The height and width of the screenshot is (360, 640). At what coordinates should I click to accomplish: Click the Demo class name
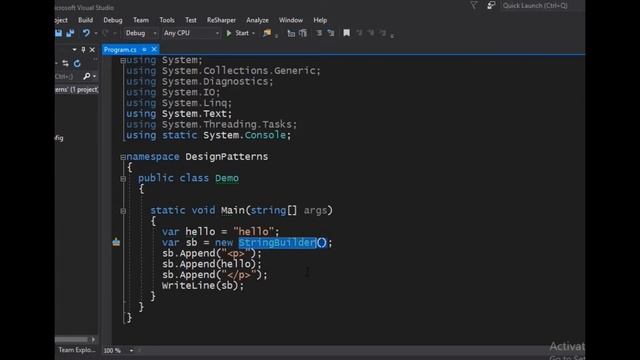click(x=227, y=178)
